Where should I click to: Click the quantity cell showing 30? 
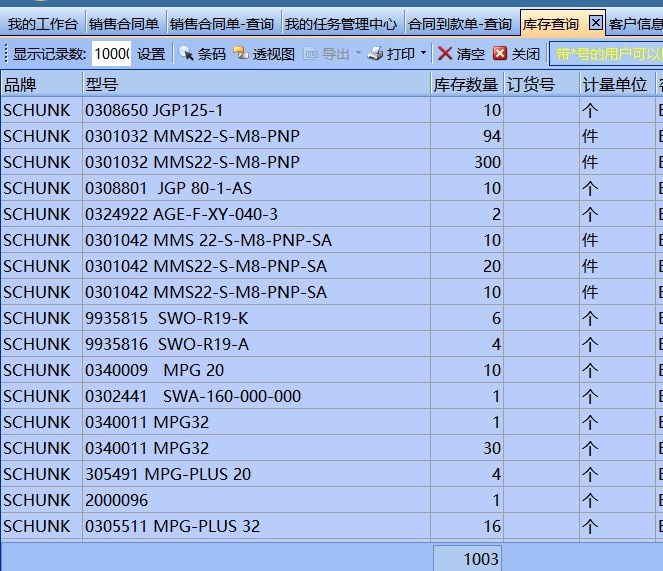point(467,448)
